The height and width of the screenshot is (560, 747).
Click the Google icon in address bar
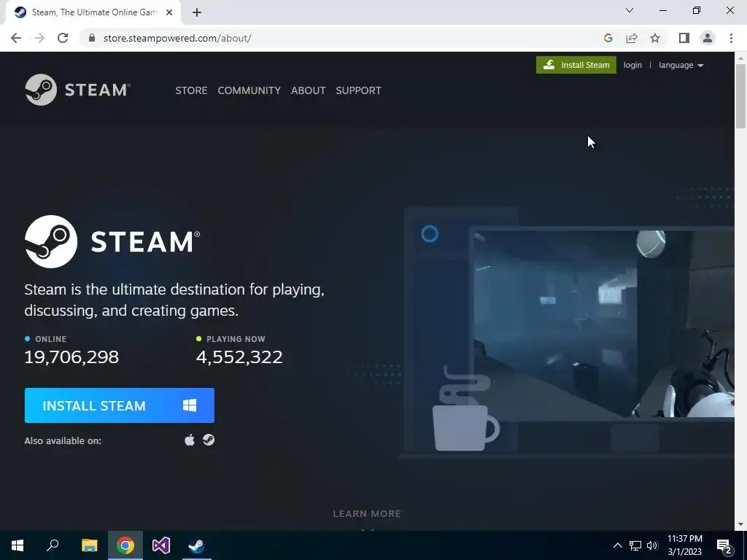(608, 38)
